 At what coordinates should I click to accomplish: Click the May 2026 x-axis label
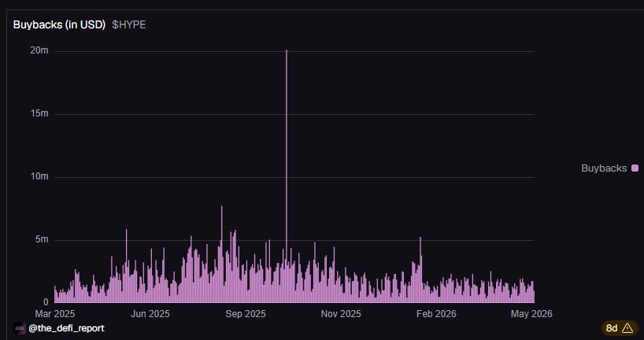[x=531, y=314]
